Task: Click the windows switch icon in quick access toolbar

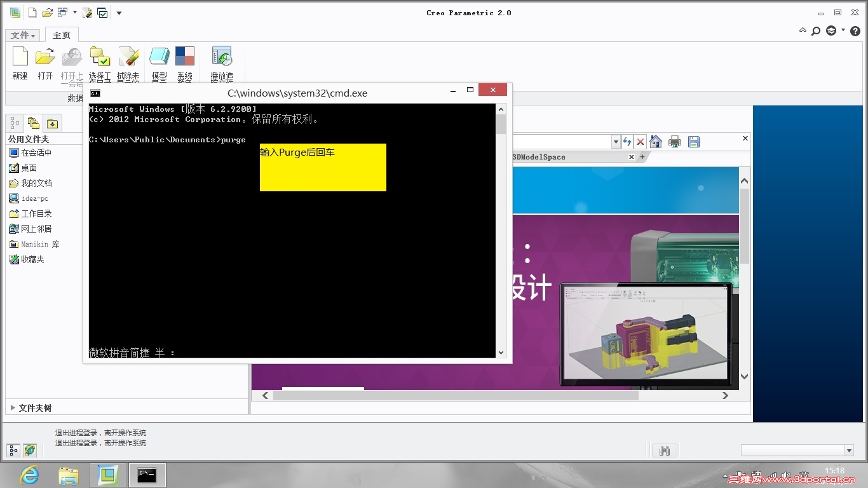Action: tap(63, 13)
